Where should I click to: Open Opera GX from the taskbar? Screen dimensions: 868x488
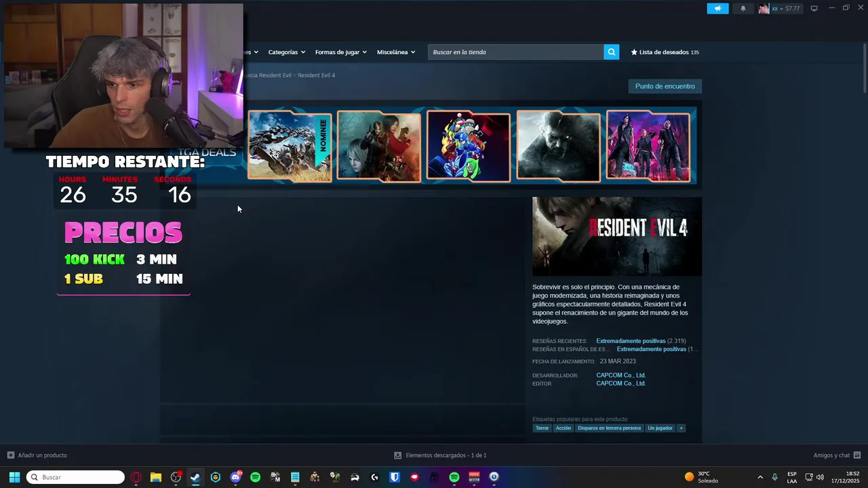pos(136,477)
